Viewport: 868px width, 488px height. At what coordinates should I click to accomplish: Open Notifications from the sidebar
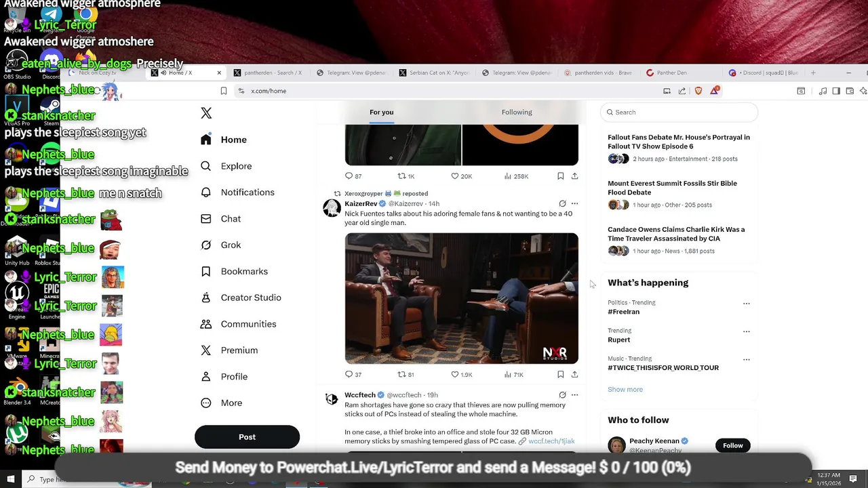click(237, 192)
